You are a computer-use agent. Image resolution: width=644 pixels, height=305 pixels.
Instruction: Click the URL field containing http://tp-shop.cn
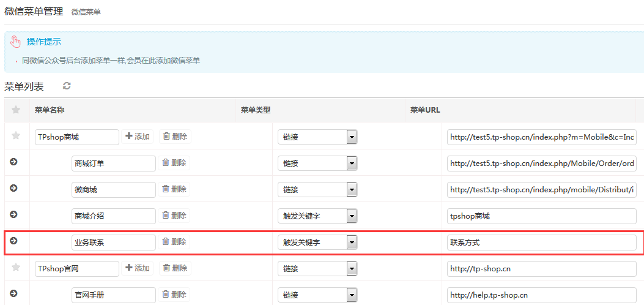coord(541,269)
